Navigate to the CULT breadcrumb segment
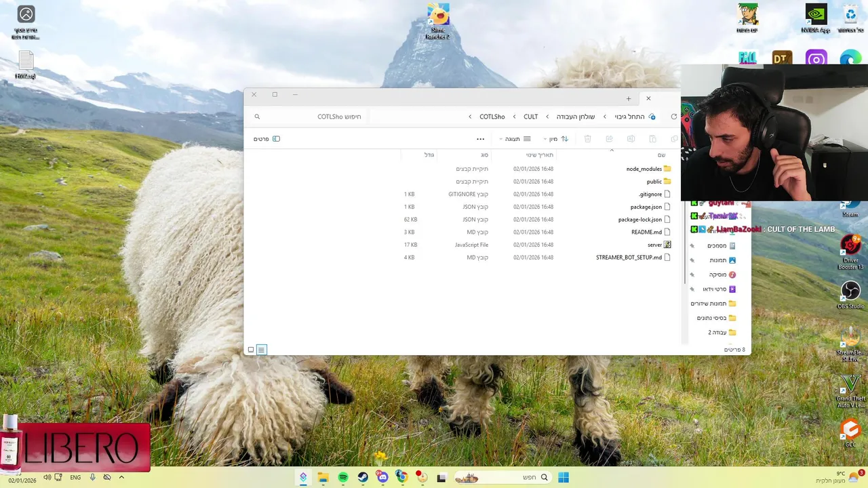Screen dimensions: 868x488 pos(531,117)
